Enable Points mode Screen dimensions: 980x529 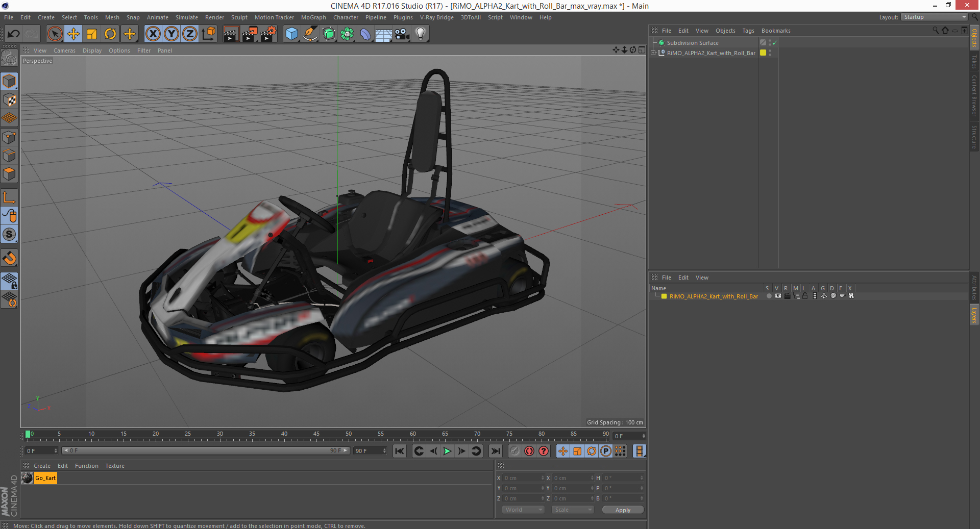pyautogui.click(x=9, y=137)
